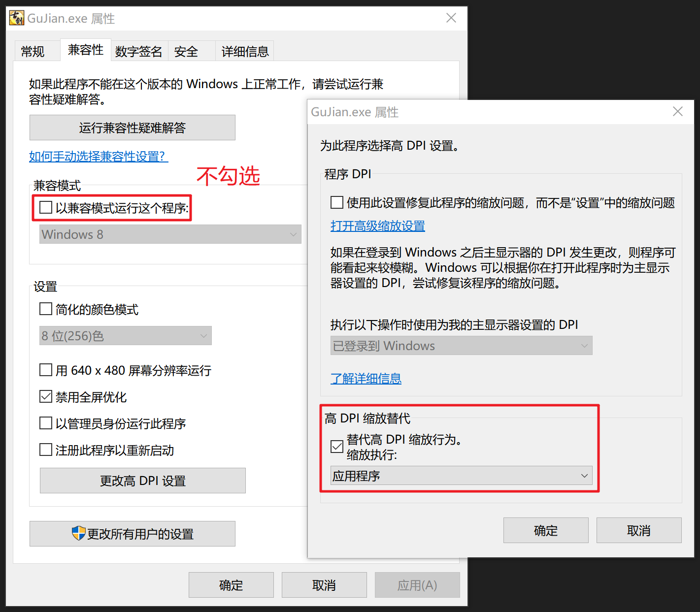Check 以管理员身份运行此程序
Screen dimensions: 700x612
point(45,423)
